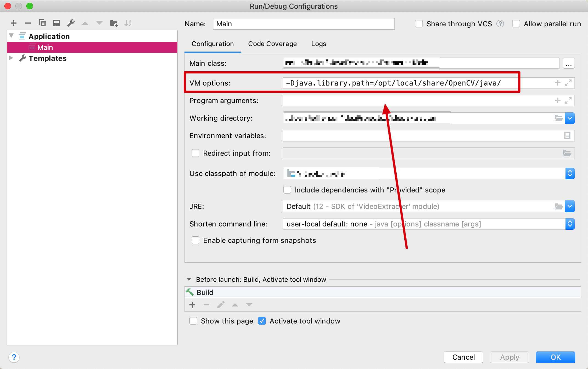Move configuration down with toolbar arrow
588x369 pixels.
[x=99, y=23]
